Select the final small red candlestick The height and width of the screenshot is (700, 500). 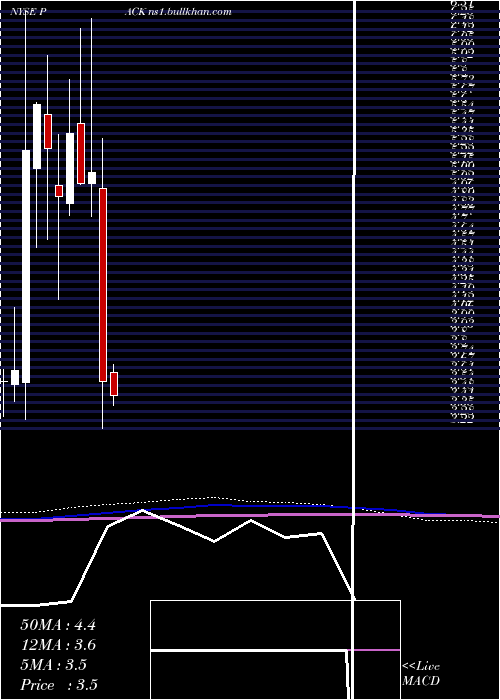pyautogui.click(x=114, y=384)
